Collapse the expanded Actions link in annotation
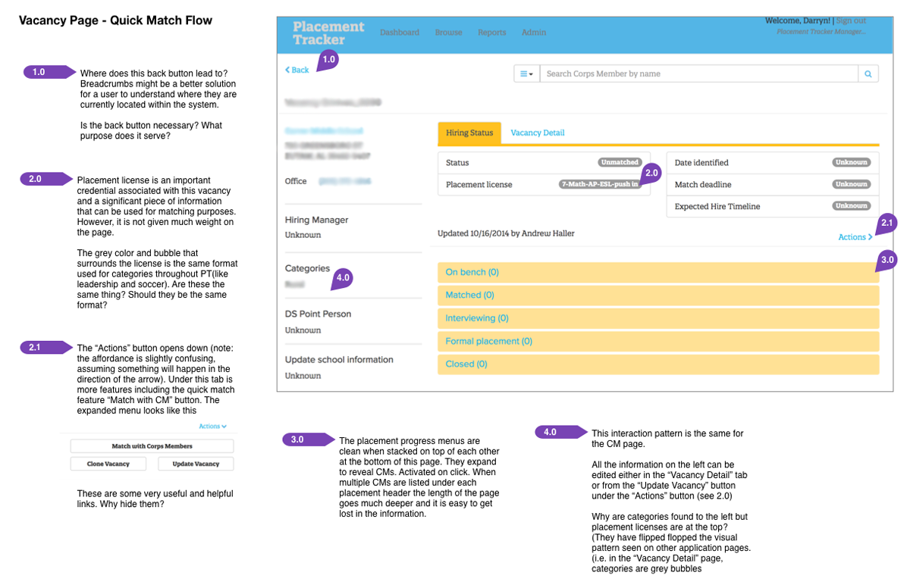Image resolution: width=910 pixels, height=588 pixels. pos(213,427)
